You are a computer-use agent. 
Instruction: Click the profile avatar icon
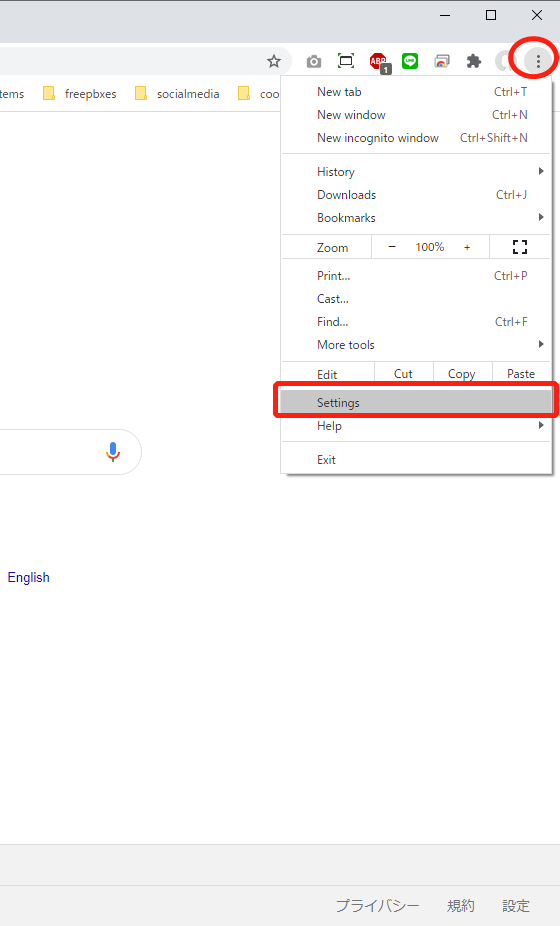(504, 61)
